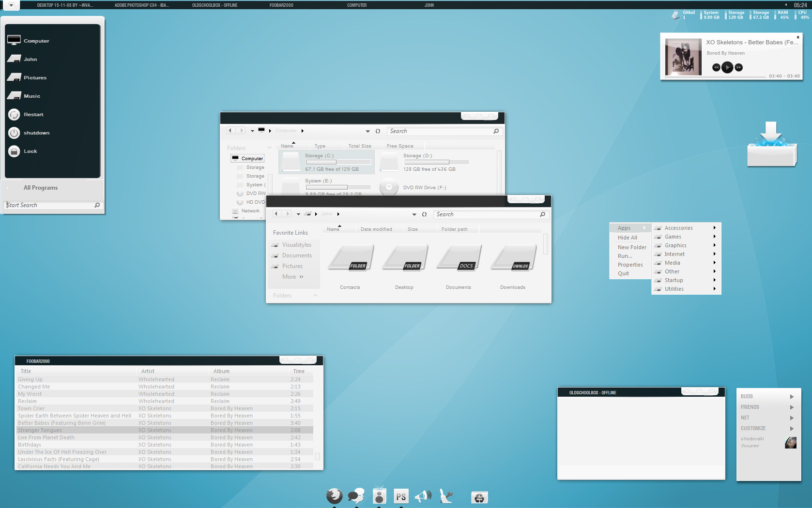Open the DOCS Documents folder icon
812x508 pixels.
(460, 257)
